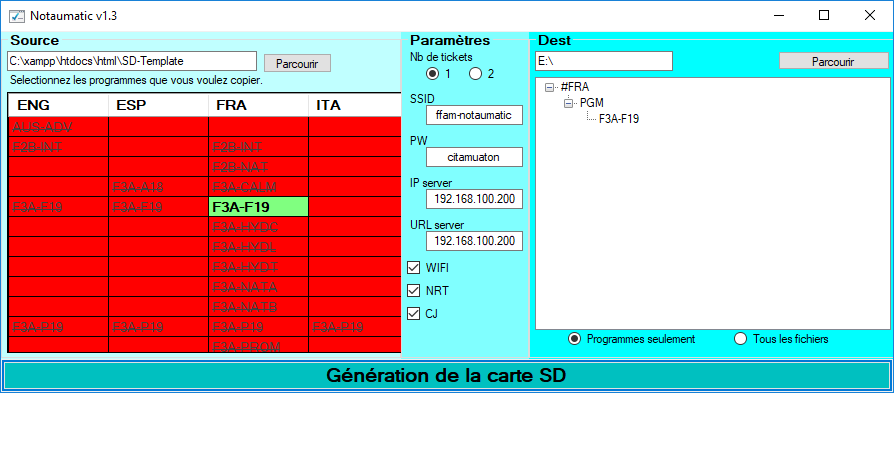Click the F3A-CALM cell in FRA column
The height and width of the screenshot is (460, 894).
pos(258,186)
